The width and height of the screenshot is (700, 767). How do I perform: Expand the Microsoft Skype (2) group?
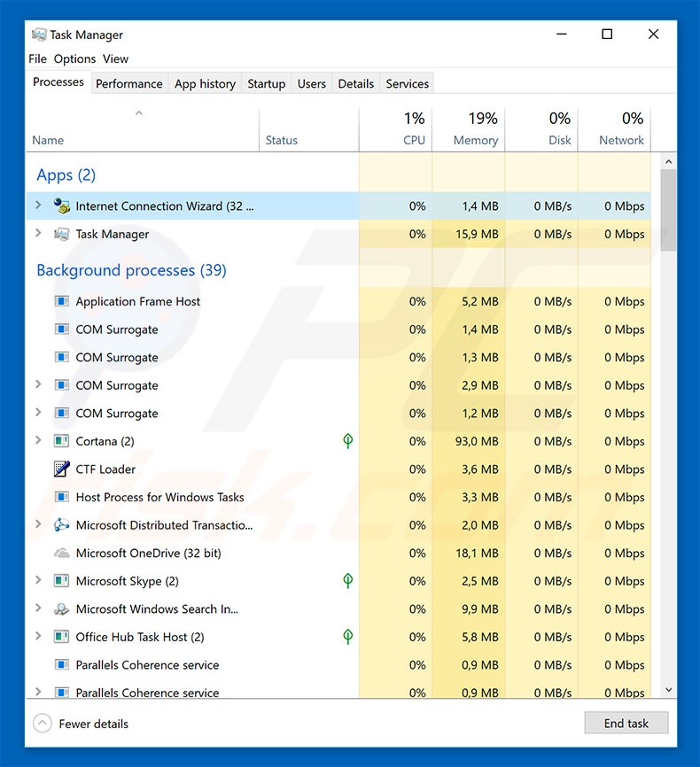click(x=38, y=580)
